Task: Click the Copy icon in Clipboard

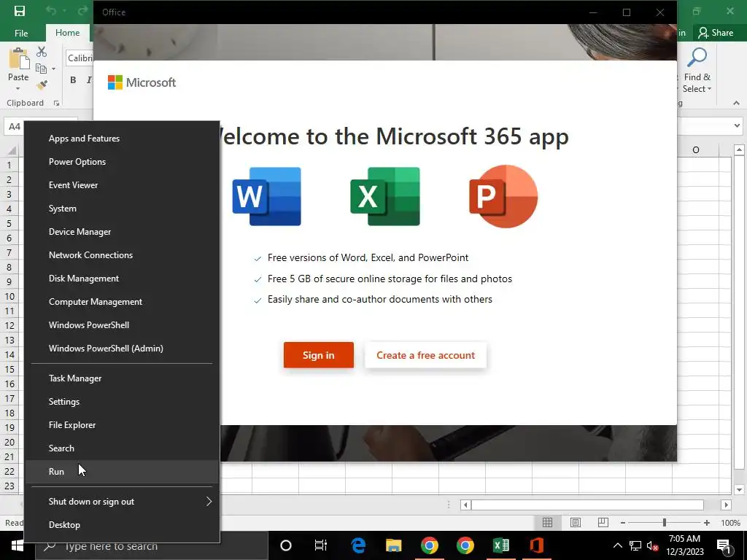Action: coord(42,69)
